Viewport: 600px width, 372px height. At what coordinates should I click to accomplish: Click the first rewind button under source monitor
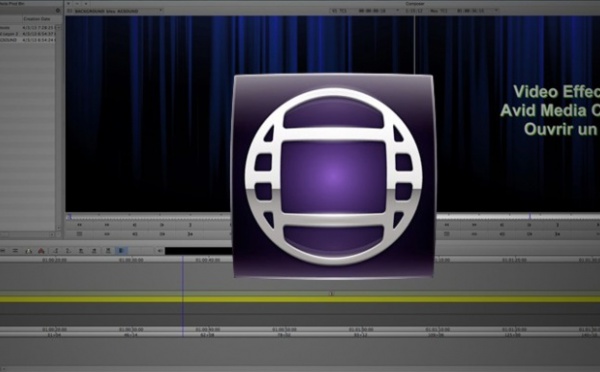coord(80,225)
